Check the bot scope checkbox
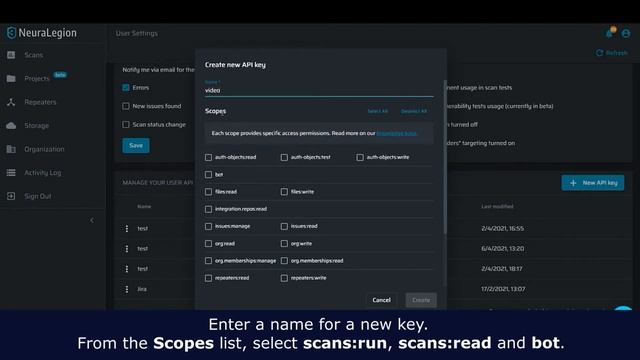Viewport: 640px width, 360px height. click(x=208, y=174)
